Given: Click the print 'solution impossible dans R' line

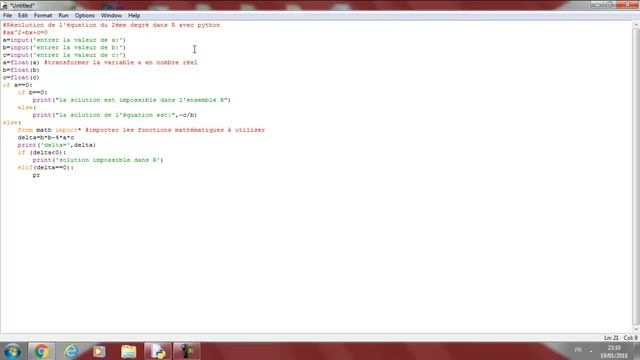Looking at the screenshot, I should tap(98, 160).
